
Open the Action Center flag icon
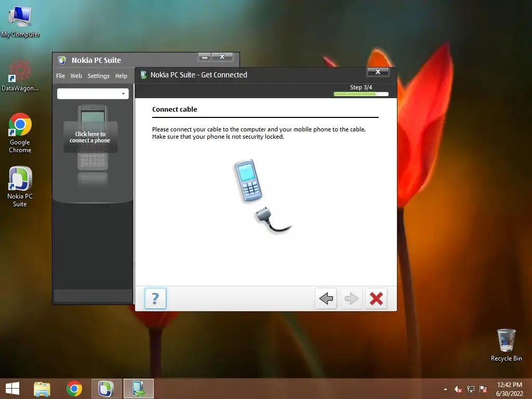point(483,389)
